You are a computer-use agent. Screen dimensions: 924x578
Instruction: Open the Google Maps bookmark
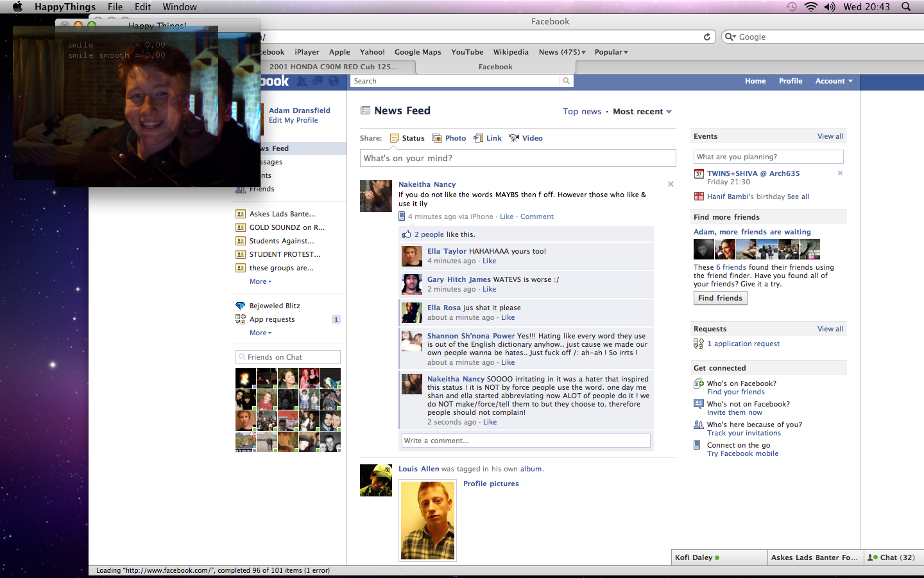[418, 52]
